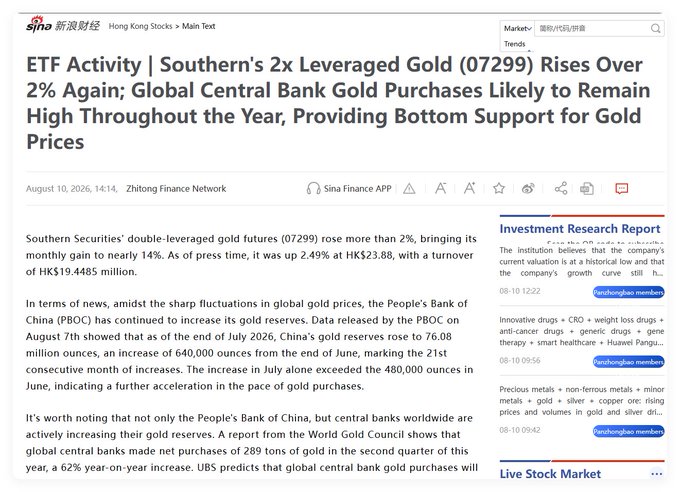Click the warning triangle report icon
Screen dimensions: 680x492
pos(409,189)
